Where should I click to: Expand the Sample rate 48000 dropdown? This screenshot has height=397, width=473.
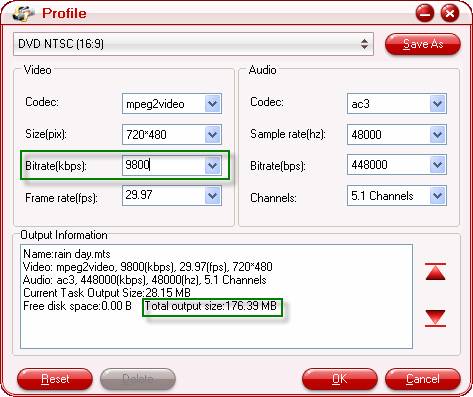click(x=438, y=135)
